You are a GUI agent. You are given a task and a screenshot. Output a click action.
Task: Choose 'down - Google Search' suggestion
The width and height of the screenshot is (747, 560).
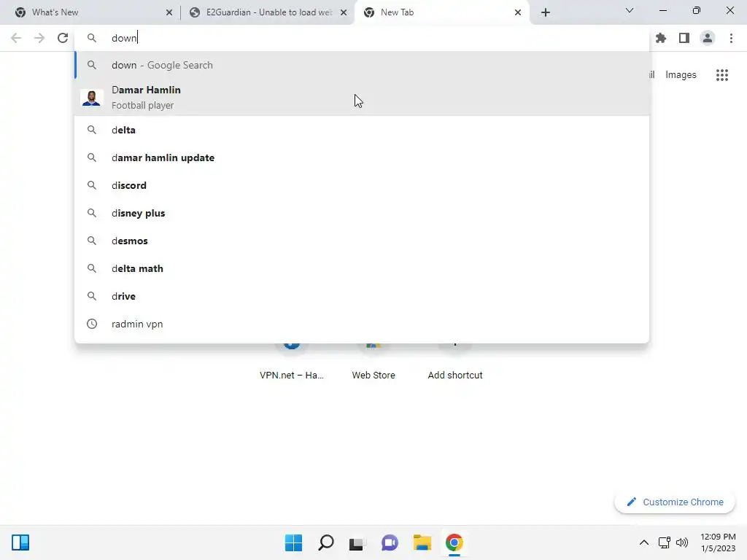tap(362, 65)
